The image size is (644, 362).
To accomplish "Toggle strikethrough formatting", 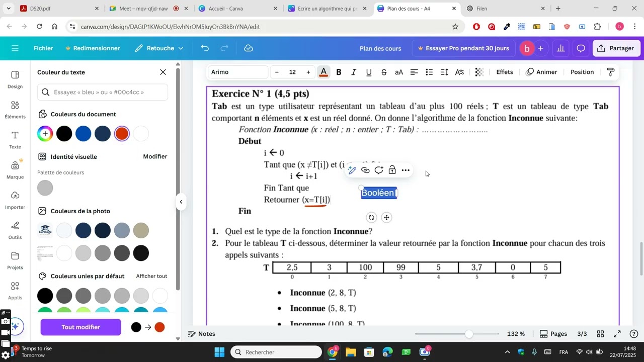I will [x=384, y=72].
